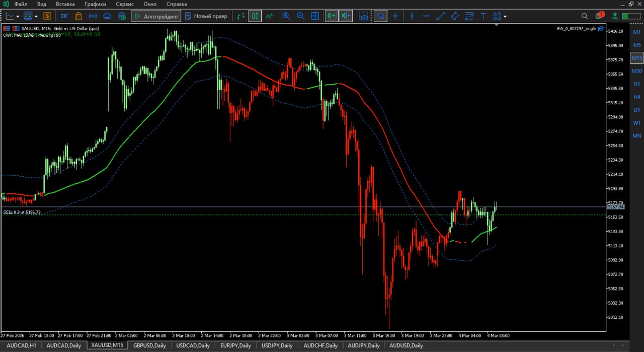Select the Trendline drawing tool

point(440,16)
